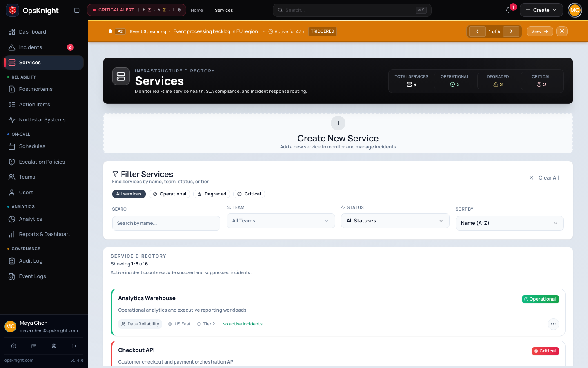Click the Services header server icon
This screenshot has width=588, height=368.
pos(121,76)
